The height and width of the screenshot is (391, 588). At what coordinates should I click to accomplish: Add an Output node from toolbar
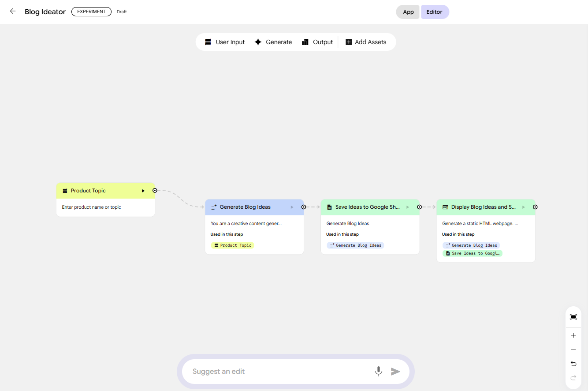pos(317,42)
